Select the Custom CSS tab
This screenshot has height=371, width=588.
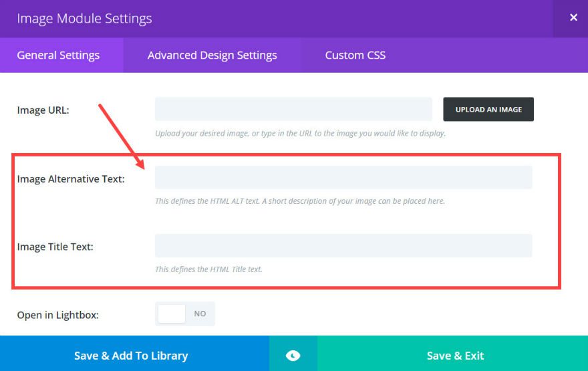point(355,55)
